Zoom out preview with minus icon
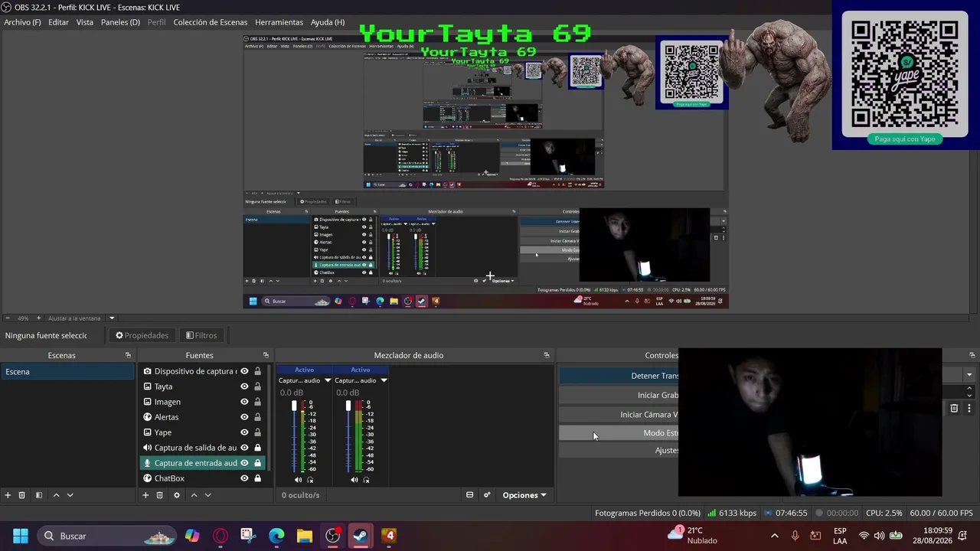The image size is (980, 551). [x=8, y=318]
